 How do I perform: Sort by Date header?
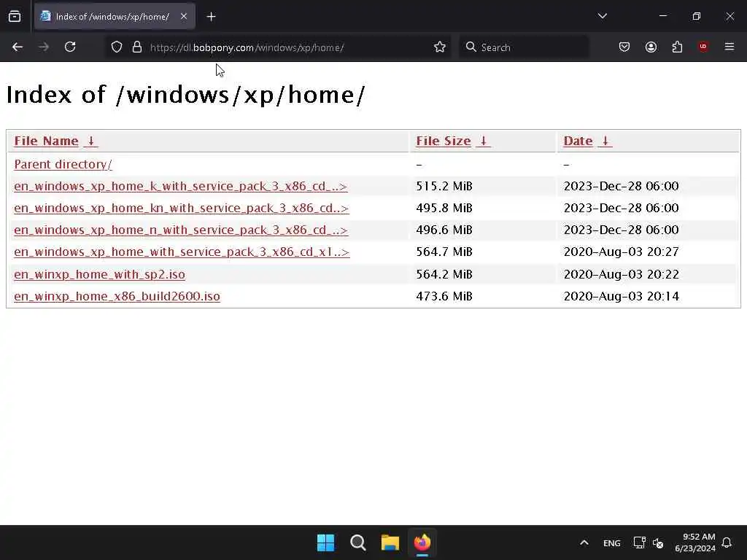(x=578, y=141)
